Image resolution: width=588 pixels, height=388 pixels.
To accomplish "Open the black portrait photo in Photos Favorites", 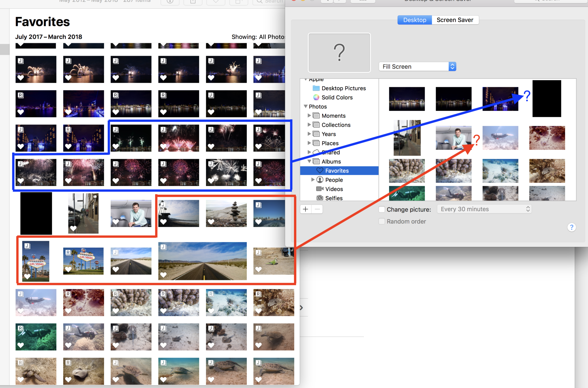I will 36,213.
